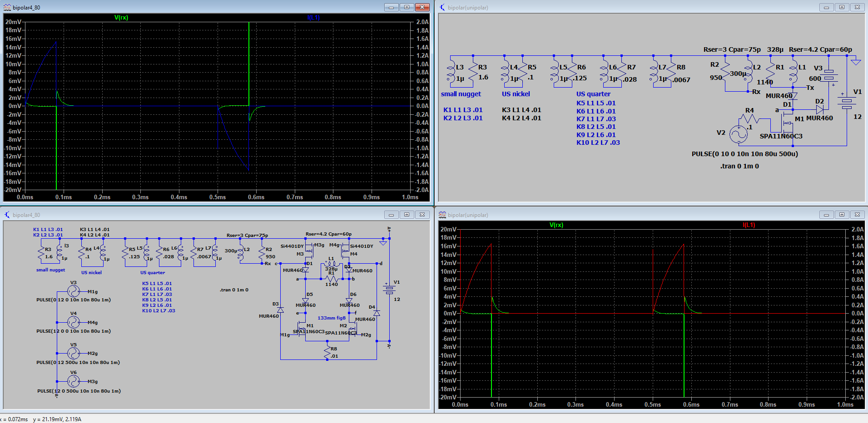Click red I(L1) trace label in bipolar(unipolar) plot

pos(749,225)
